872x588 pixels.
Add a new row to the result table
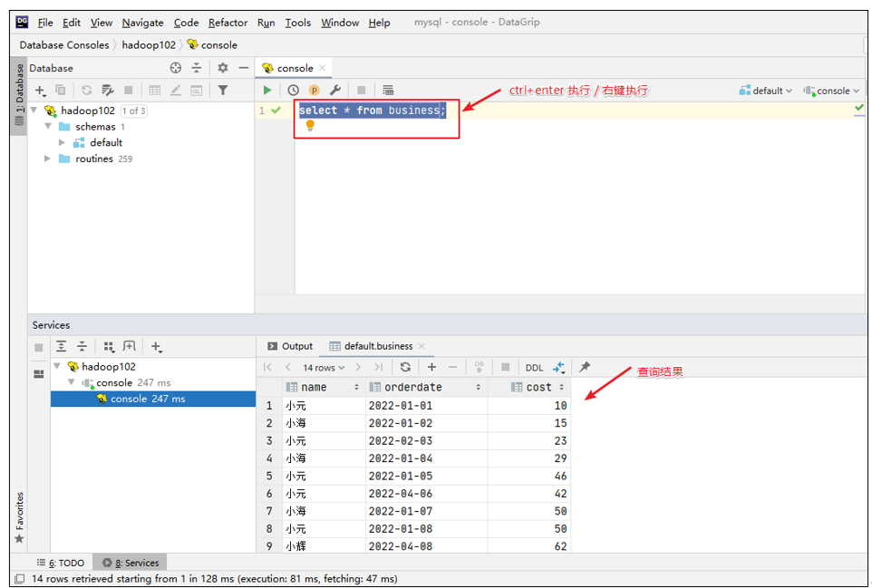(431, 367)
